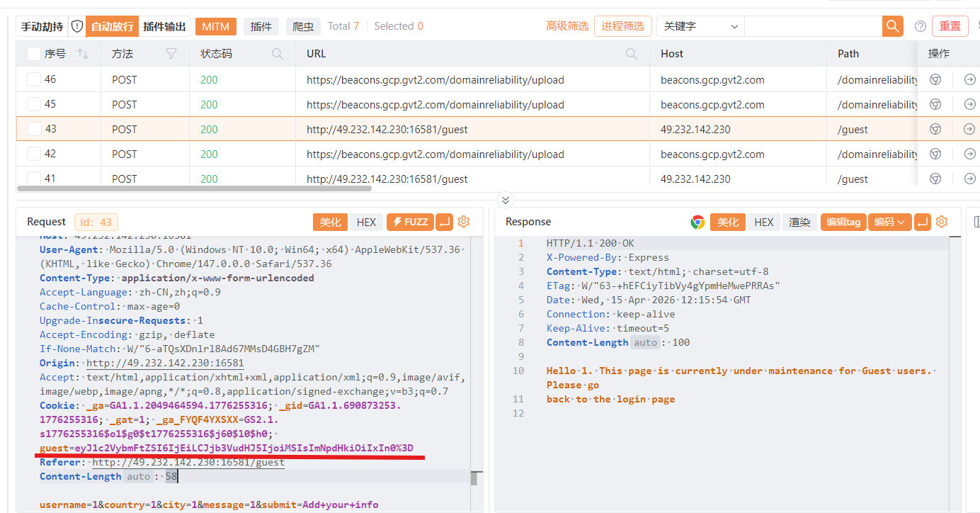Open the 关键字 search type dropdown
The height and width of the screenshot is (513, 980).
(x=700, y=26)
